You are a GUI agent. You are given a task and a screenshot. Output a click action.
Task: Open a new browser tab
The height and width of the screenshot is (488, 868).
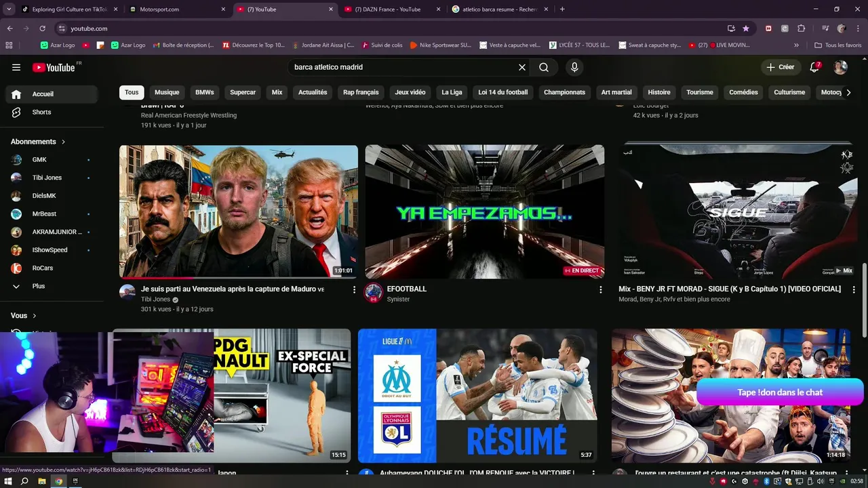pos(562,9)
